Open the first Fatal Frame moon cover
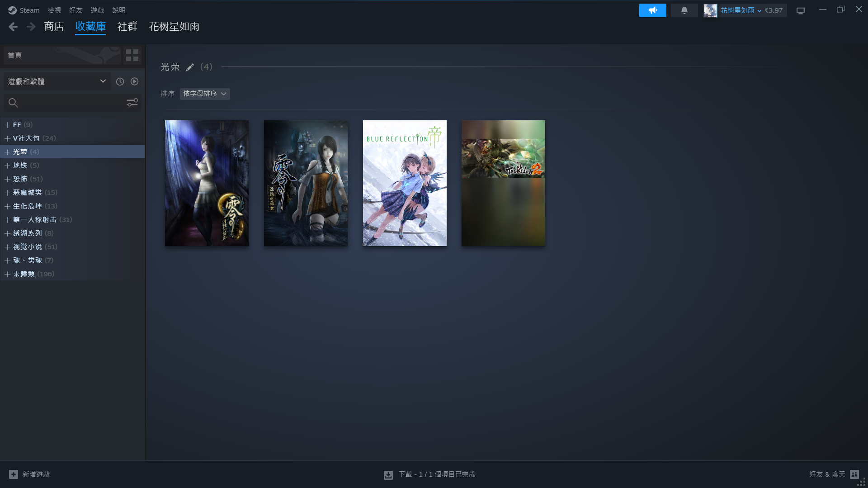The height and width of the screenshot is (488, 868). (x=207, y=183)
